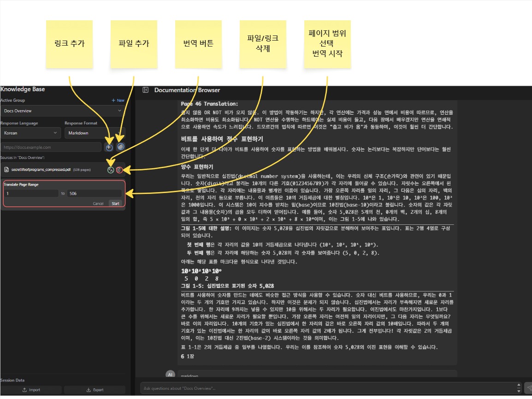The image size is (532, 399).
Task: Click the Response Format label
Action: point(81,123)
